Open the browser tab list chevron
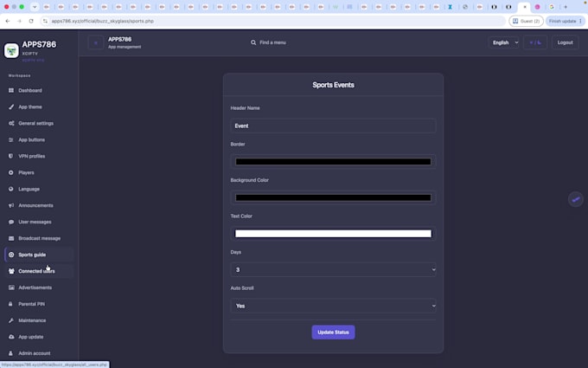 point(35,7)
